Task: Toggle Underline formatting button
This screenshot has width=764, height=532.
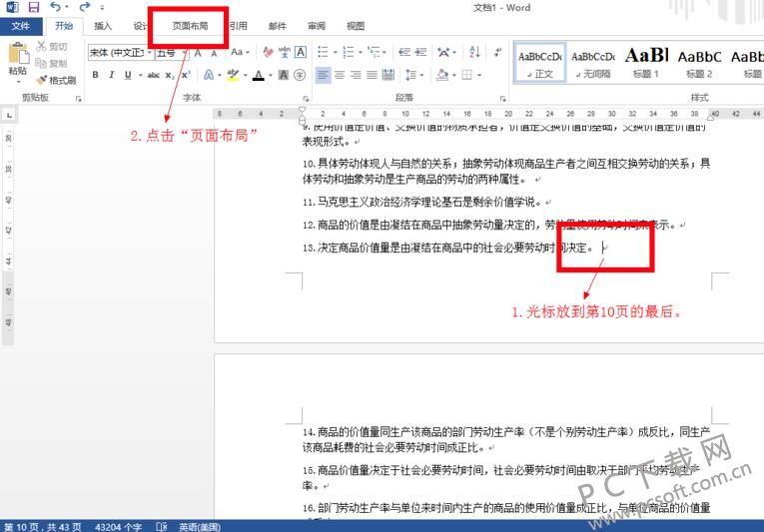Action: [x=128, y=75]
